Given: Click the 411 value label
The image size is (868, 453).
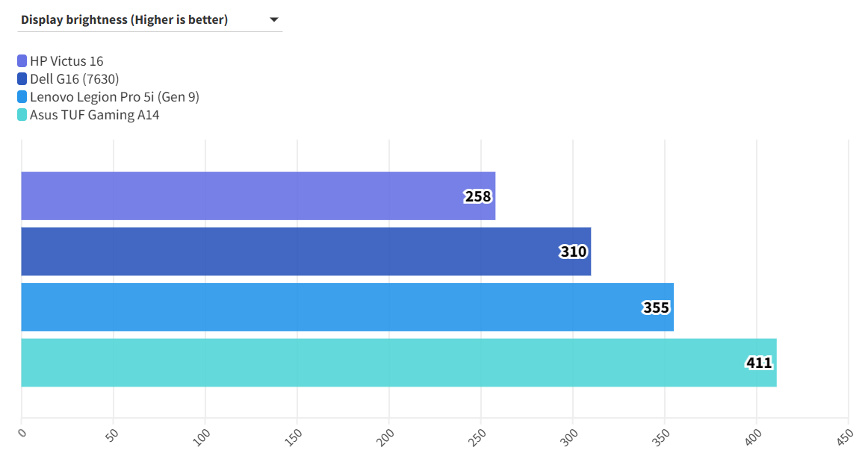Looking at the screenshot, I should pos(759,363).
